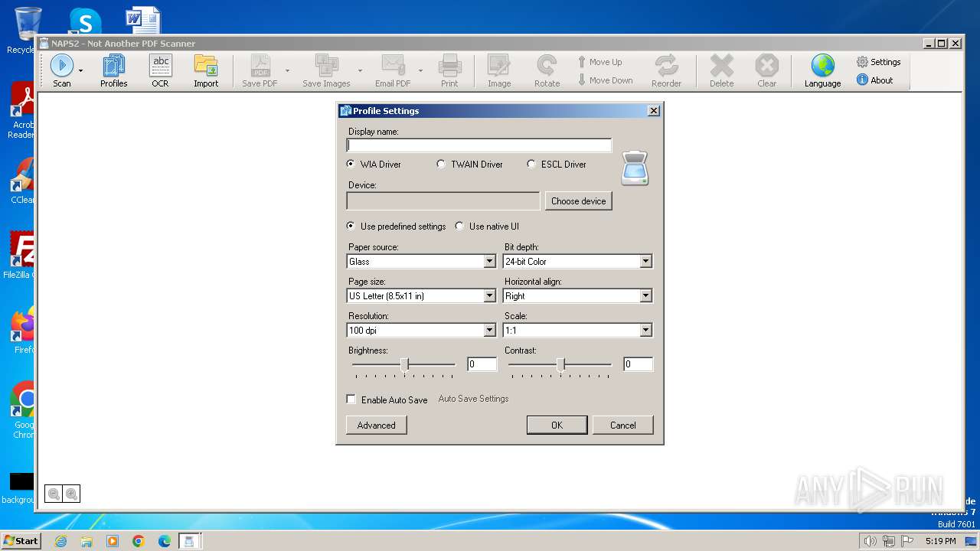Screen dimensions: 980x551
Task: Select the WIA Driver option
Action: [x=374, y=165]
